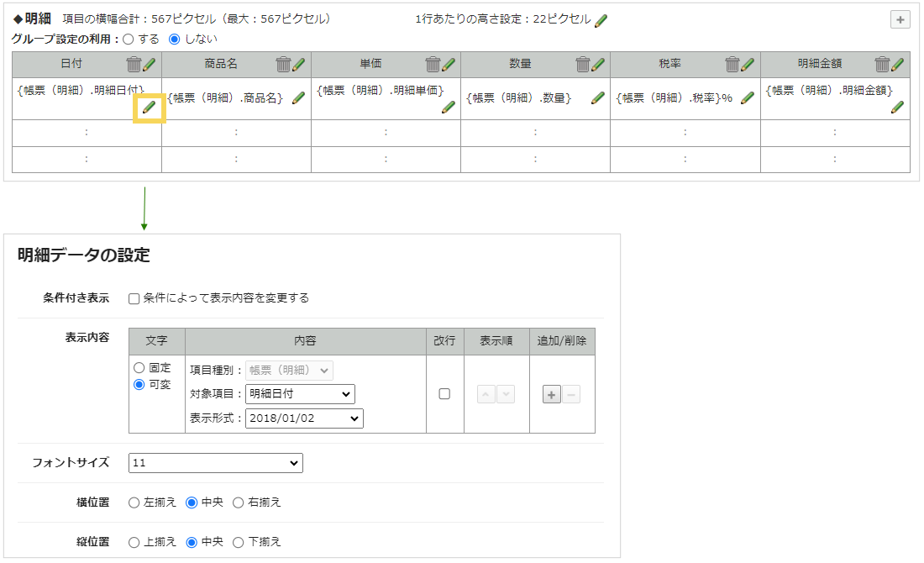Screen dimensions: 924x563
Task: Delete the 税率 column with trash icon
Action: (x=732, y=65)
